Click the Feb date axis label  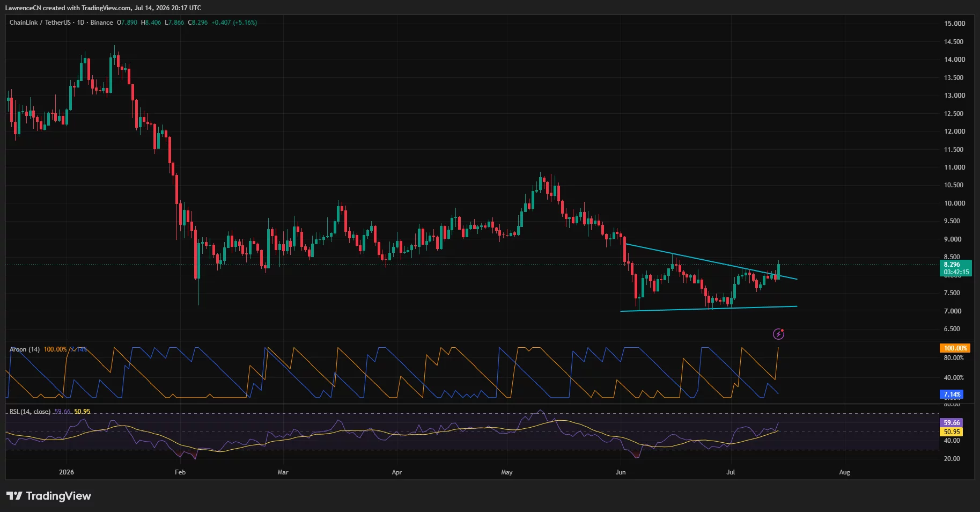(x=180, y=472)
